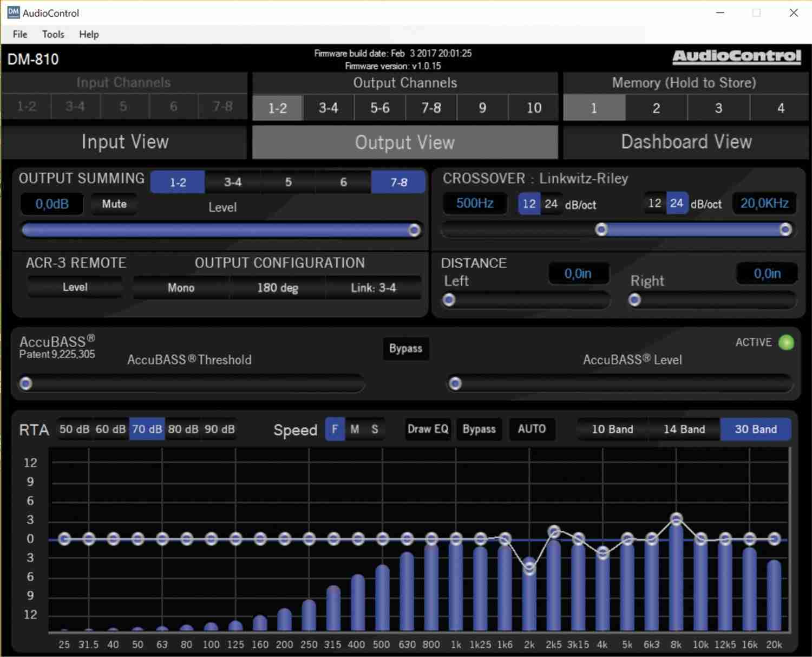
Task: Switch to Input View tab
Action: pos(125,142)
